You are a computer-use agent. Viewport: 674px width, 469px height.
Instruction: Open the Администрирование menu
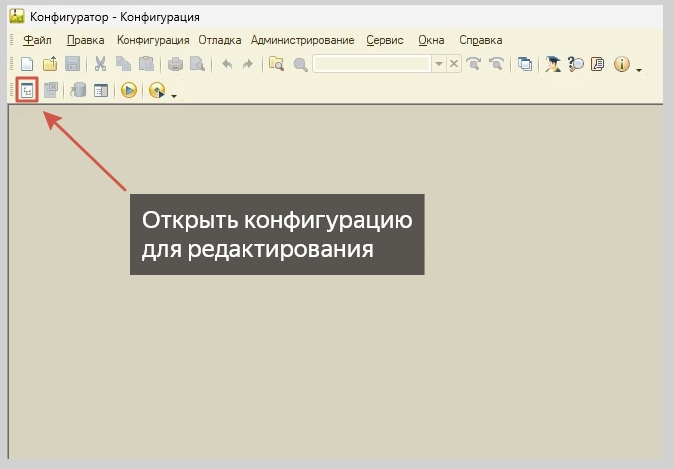pyautogui.click(x=302, y=40)
